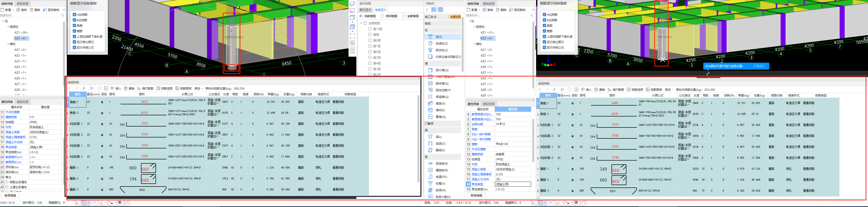Click 免费试用 badge in navigation panel
Viewport: 868px width, 207px height.
point(455,16)
